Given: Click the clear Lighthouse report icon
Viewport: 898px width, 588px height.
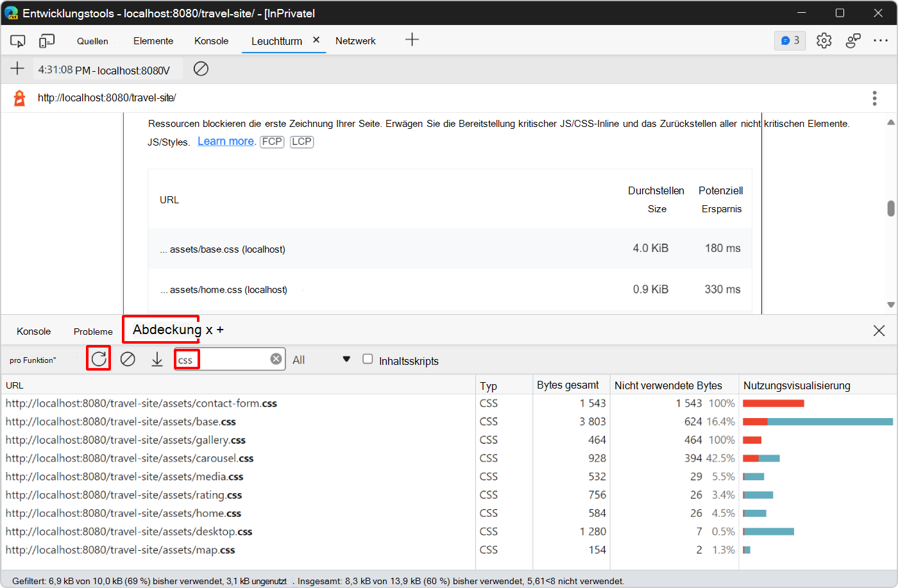Looking at the screenshot, I should click(201, 69).
